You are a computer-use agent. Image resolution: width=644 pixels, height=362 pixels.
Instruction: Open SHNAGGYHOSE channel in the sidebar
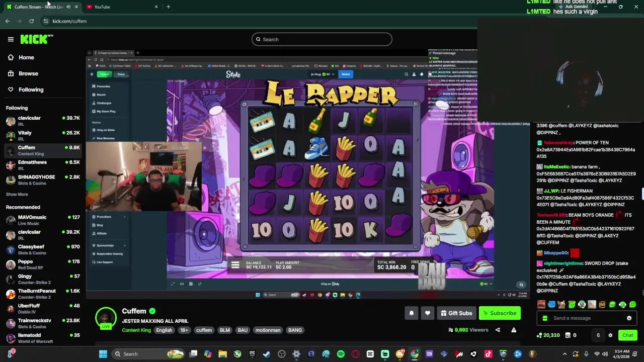coord(43,179)
